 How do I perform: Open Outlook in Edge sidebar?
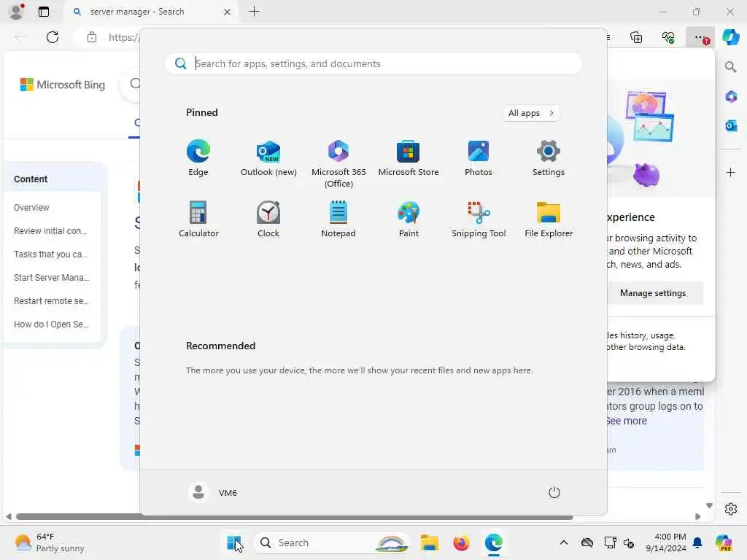[731, 125]
